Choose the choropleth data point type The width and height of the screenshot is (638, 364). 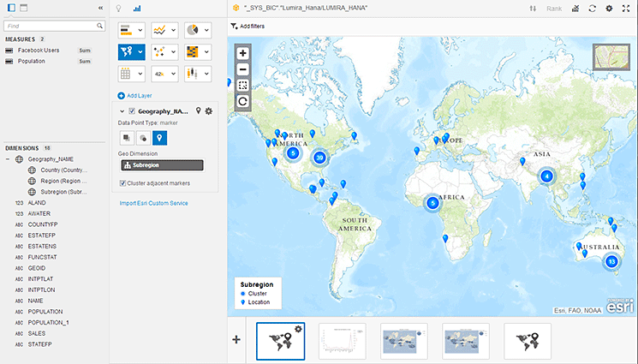coord(127,138)
